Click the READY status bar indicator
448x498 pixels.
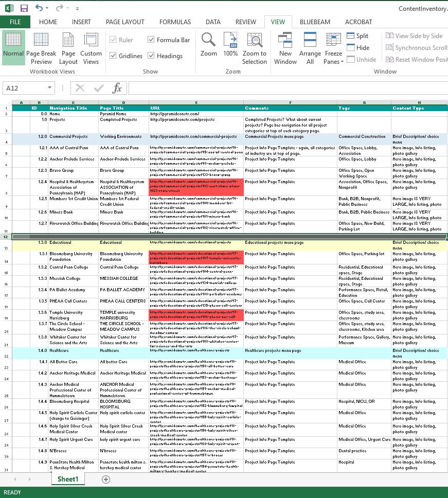12,492
